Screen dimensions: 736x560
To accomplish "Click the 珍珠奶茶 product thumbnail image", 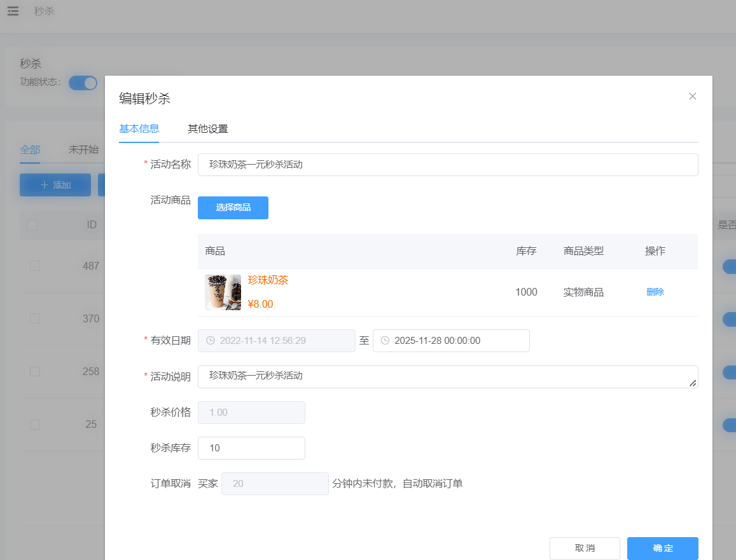I will pos(223,292).
